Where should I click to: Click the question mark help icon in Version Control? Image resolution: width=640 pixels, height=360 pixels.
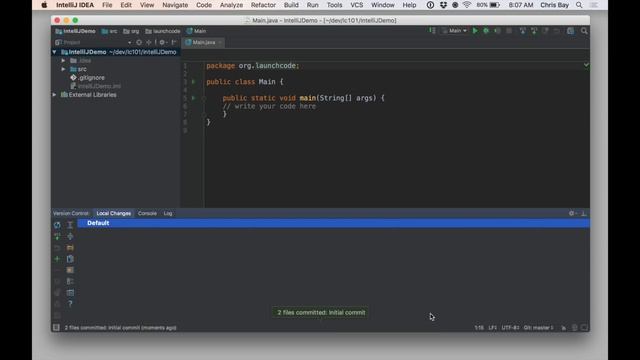70,304
